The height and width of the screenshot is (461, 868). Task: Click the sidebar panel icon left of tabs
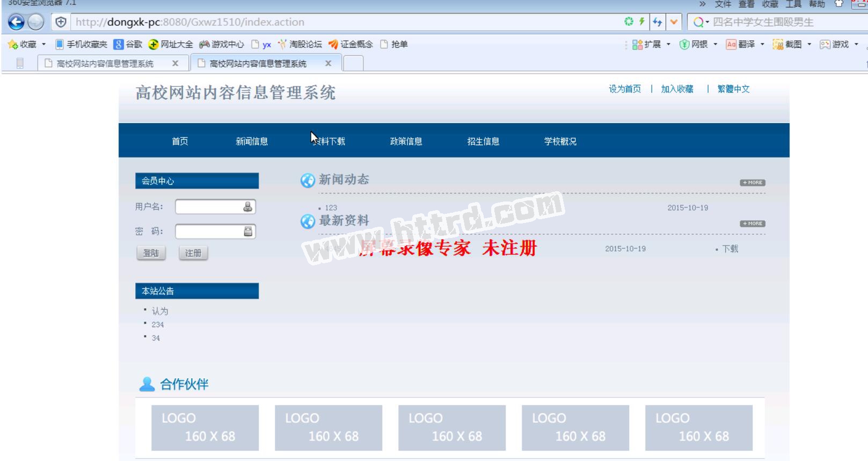click(20, 63)
